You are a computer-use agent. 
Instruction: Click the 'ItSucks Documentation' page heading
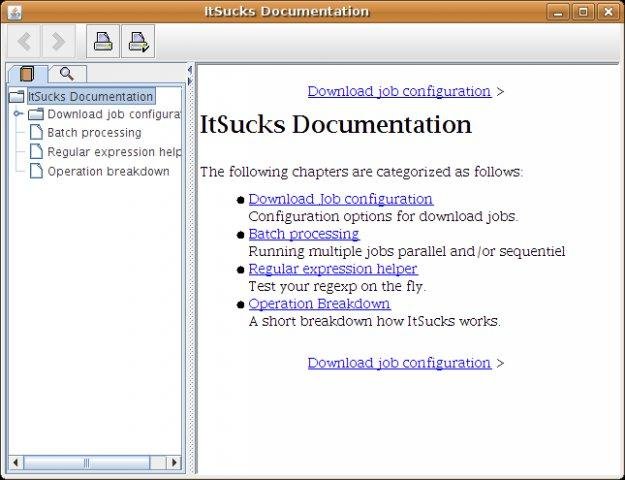coord(336,124)
